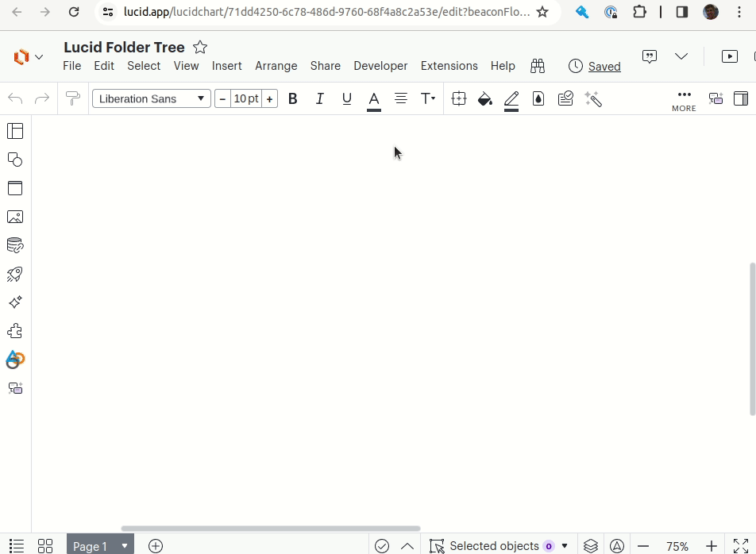Image resolution: width=756 pixels, height=554 pixels.
Task: Click the rocket feature icon in sidebar
Action: pyautogui.click(x=15, y=274)
